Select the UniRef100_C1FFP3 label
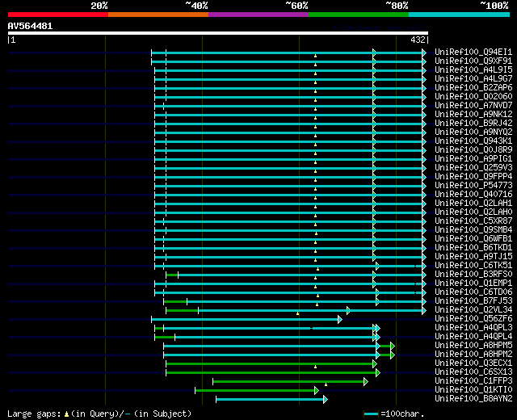517x420 pixels. (473, 381)
